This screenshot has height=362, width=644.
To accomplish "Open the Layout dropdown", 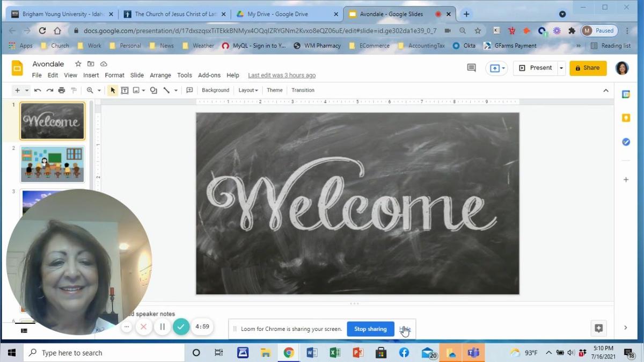I will pyautogui.click(x=248, y=90).
